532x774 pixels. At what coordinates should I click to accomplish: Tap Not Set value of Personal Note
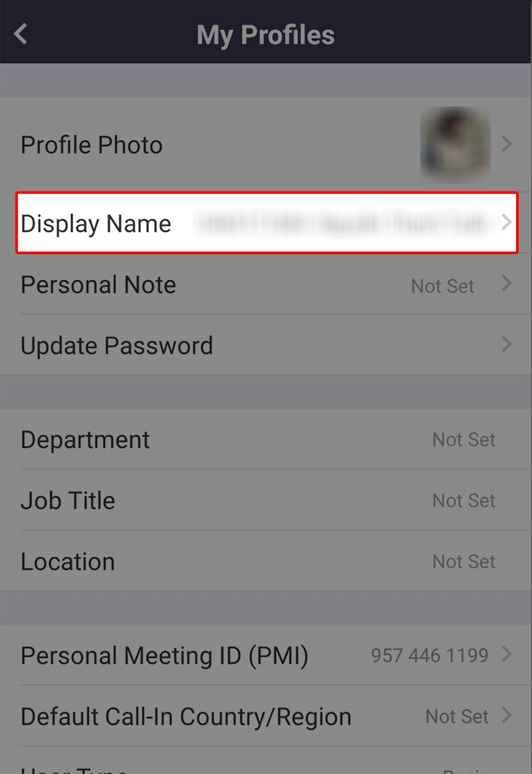point(443,287)
